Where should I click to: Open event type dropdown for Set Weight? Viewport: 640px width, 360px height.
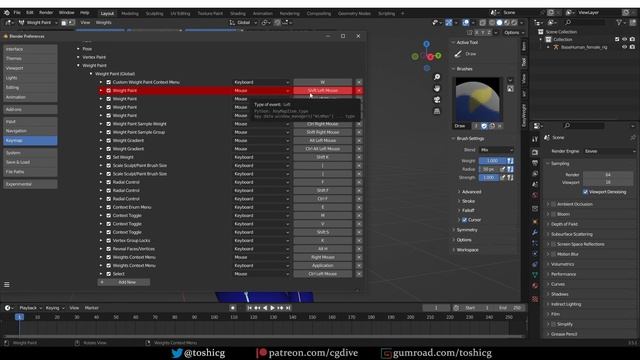tap(261, 157)
